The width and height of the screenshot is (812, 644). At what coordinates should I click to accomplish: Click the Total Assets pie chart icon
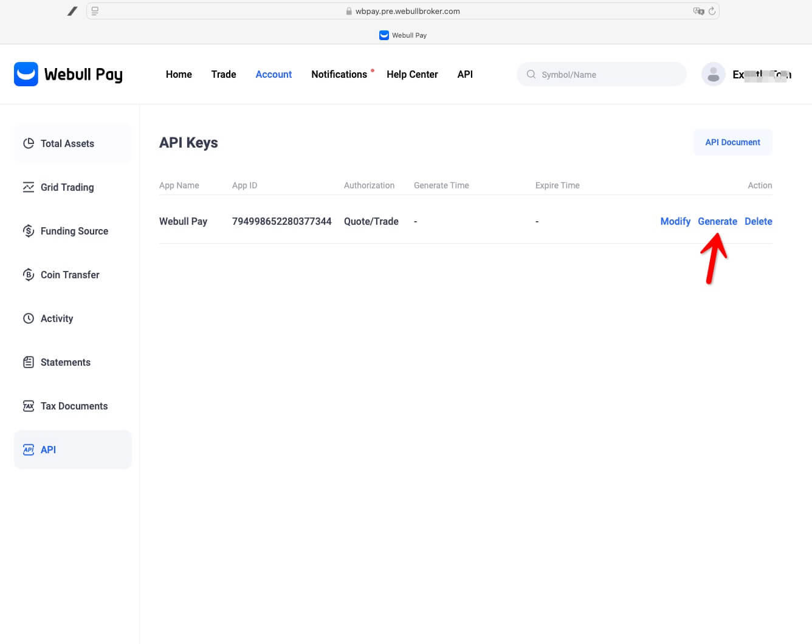point(29,143)
